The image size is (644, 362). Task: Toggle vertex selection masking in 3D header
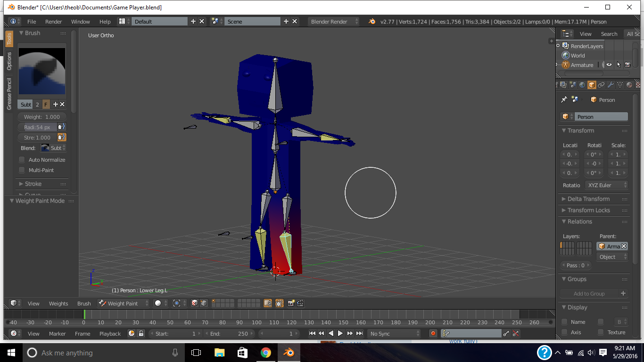coord(204,303)
